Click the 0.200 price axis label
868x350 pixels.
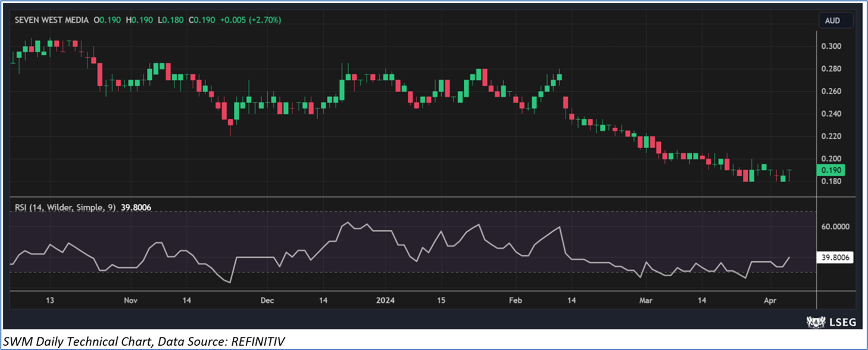pyautogui.click(x=831, y=159)
